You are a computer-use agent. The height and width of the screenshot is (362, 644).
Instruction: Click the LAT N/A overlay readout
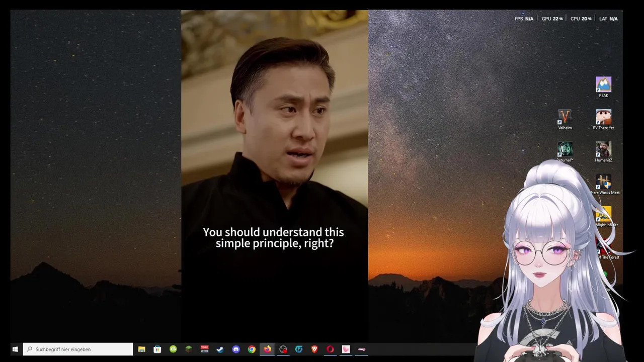[x=608, y=19]
